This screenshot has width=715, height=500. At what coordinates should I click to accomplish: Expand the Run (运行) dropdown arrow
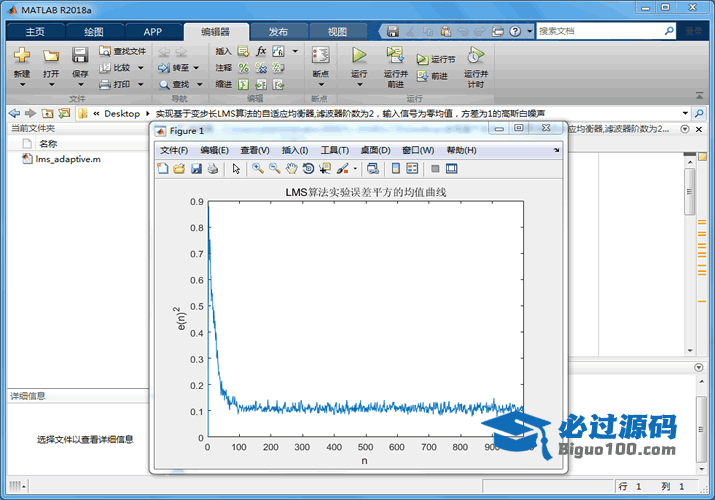tap(359, 84)
